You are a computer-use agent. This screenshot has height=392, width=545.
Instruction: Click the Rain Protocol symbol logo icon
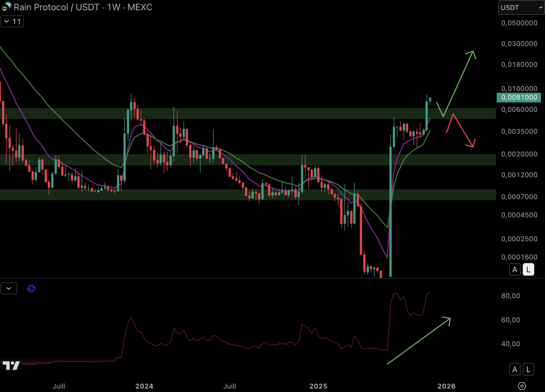7,7
